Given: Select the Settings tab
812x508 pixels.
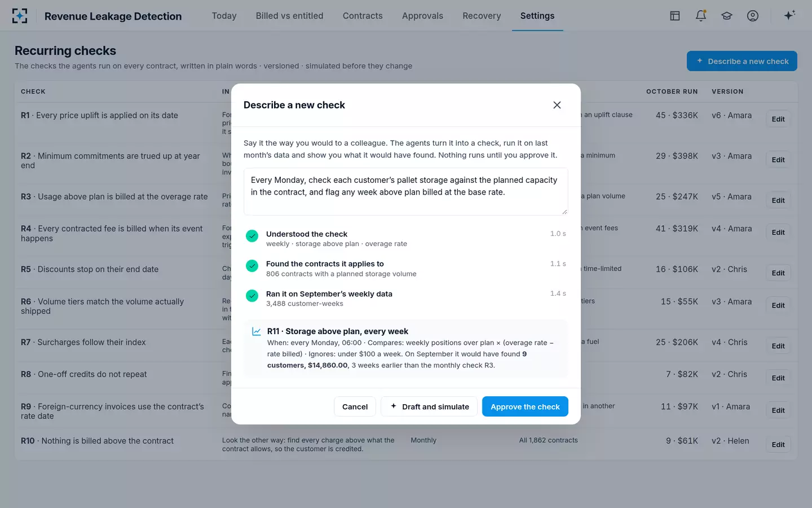Looking at the screenshot, I should pos(537,16).
